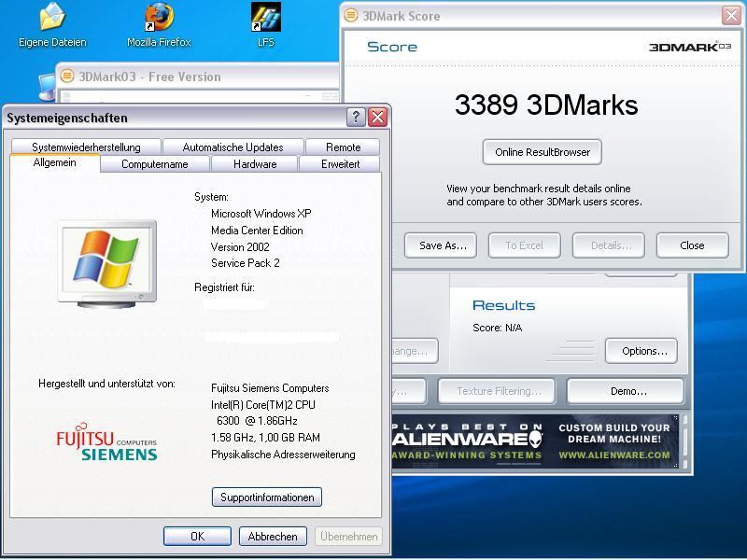Click Close in the 3DMark Score window
This screenshot has height=560, width=747.
pyautogui.click(x=692, y=245)
